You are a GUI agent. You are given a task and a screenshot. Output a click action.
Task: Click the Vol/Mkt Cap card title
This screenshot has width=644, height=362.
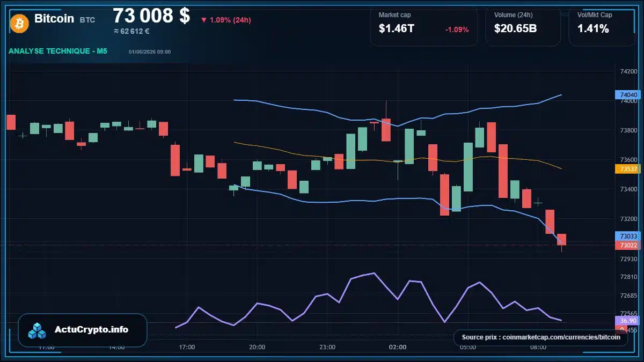point(595,15)
